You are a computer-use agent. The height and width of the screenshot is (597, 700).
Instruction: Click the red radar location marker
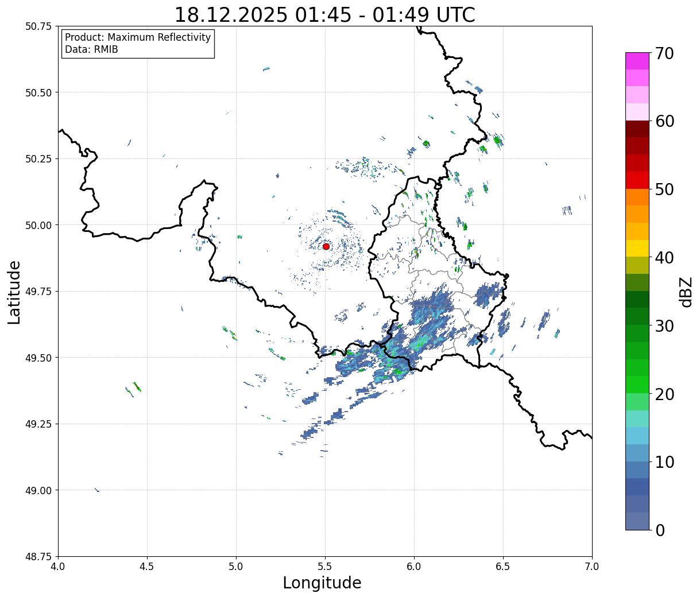pyautogui.click(x=326, y=246)
